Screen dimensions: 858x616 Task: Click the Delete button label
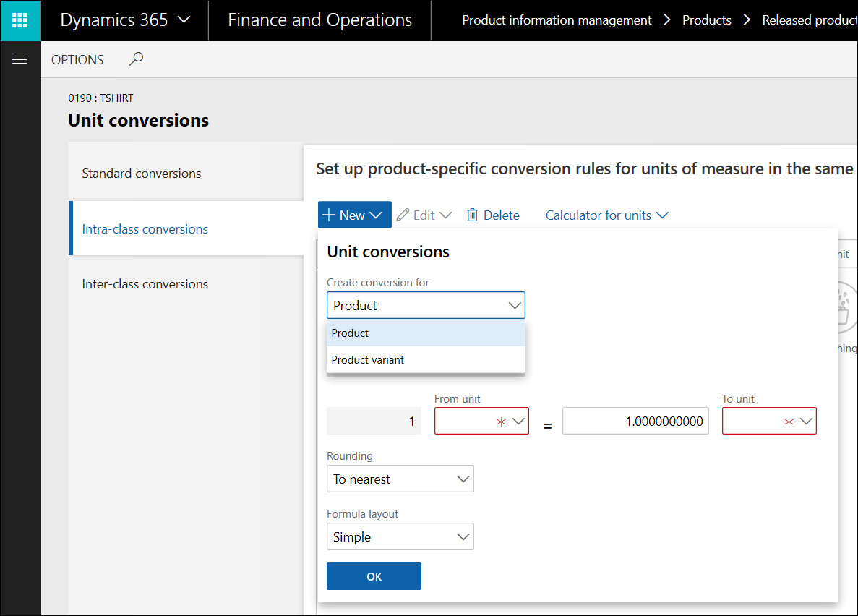501,215
